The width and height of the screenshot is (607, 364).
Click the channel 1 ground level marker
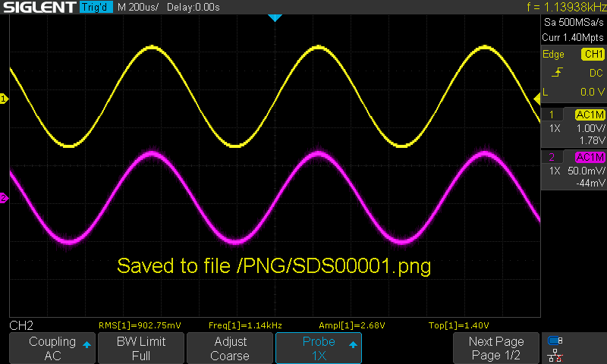[4, 99]
